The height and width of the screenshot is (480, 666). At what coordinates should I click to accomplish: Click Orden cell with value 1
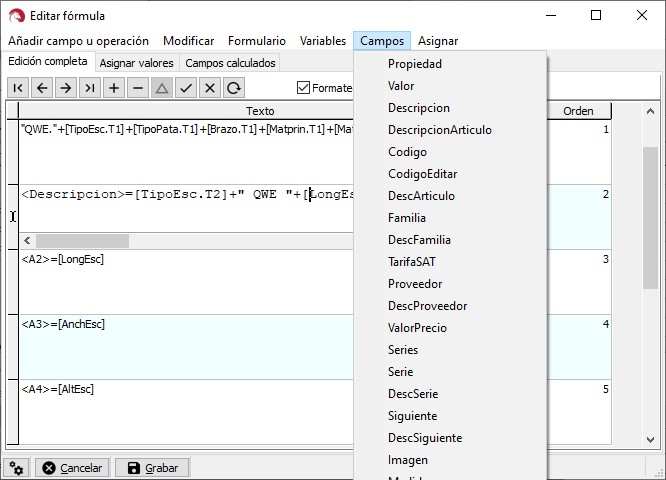click(579, 152)
